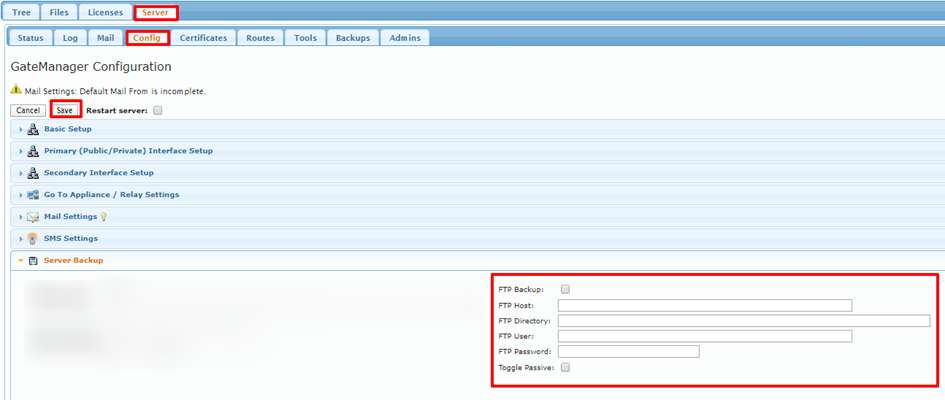Switch to the Tree tab
This screenshot has height=400, width=945.
(21, 12)
